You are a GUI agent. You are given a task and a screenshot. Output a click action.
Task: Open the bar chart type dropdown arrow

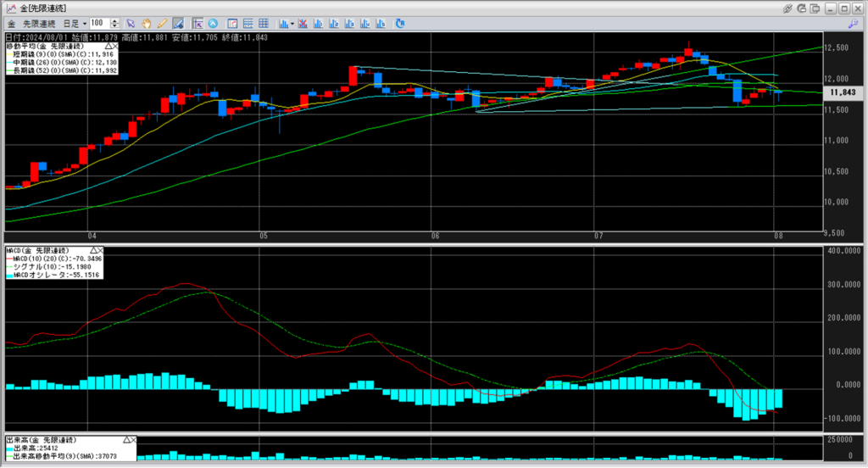[292, 23]
